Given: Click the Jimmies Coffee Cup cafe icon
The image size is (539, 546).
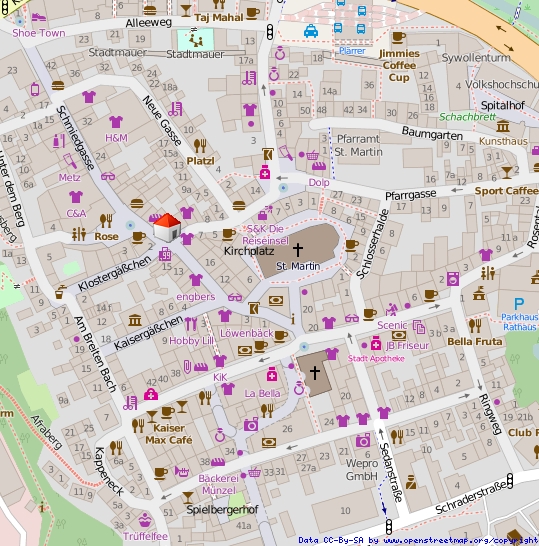Looking at the screenshot, I should pos(399,37).
